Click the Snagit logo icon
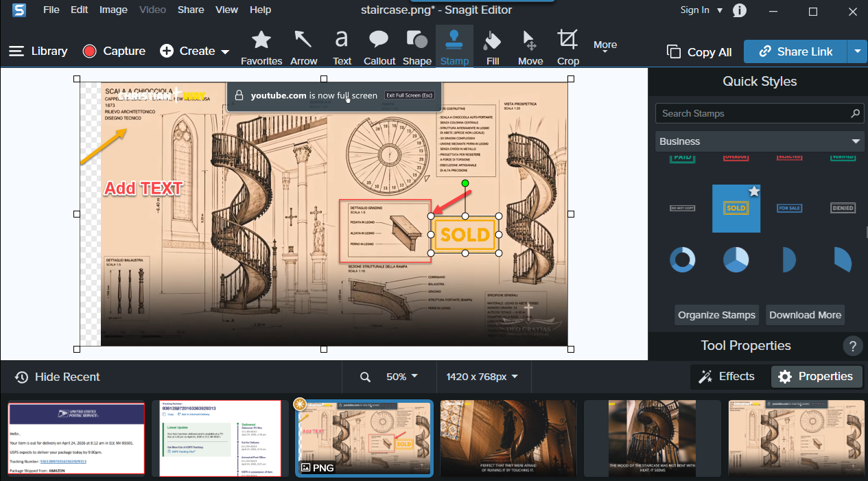The image size is (868, 481). click(20, 10)
